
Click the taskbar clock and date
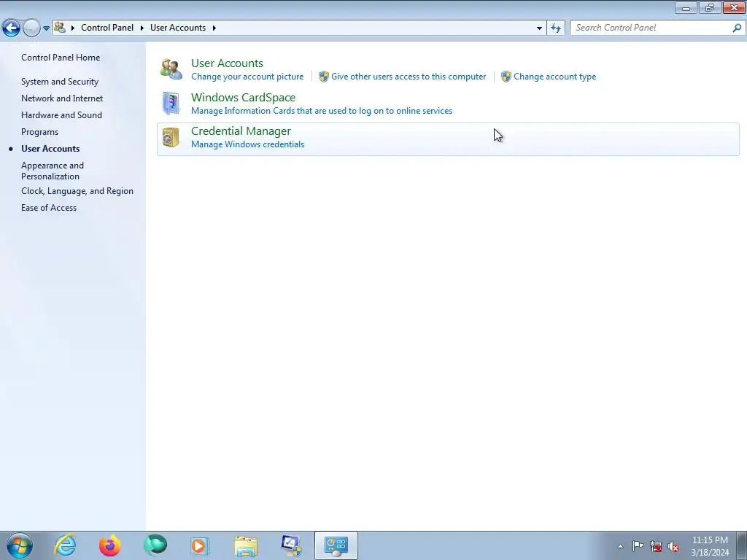710,546
